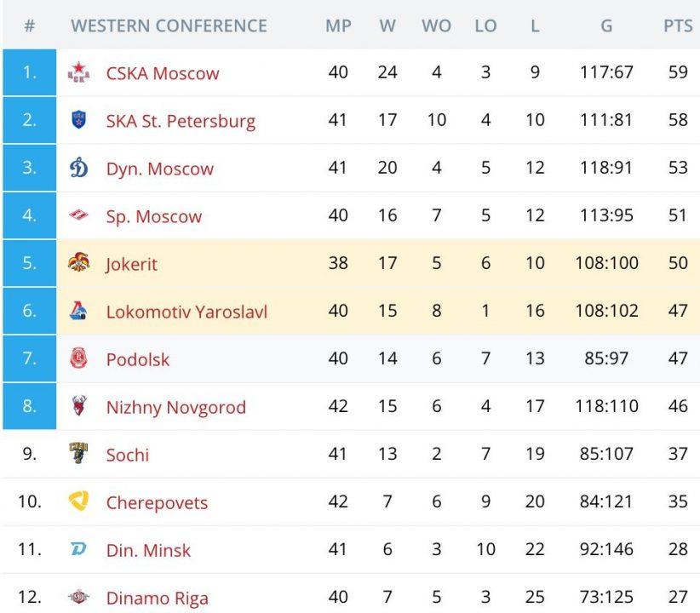The width and height of the screenshot is (700, 613).
Task: Click the Lokomotiv Yaroslavl team logo
Action: [78, 312]
